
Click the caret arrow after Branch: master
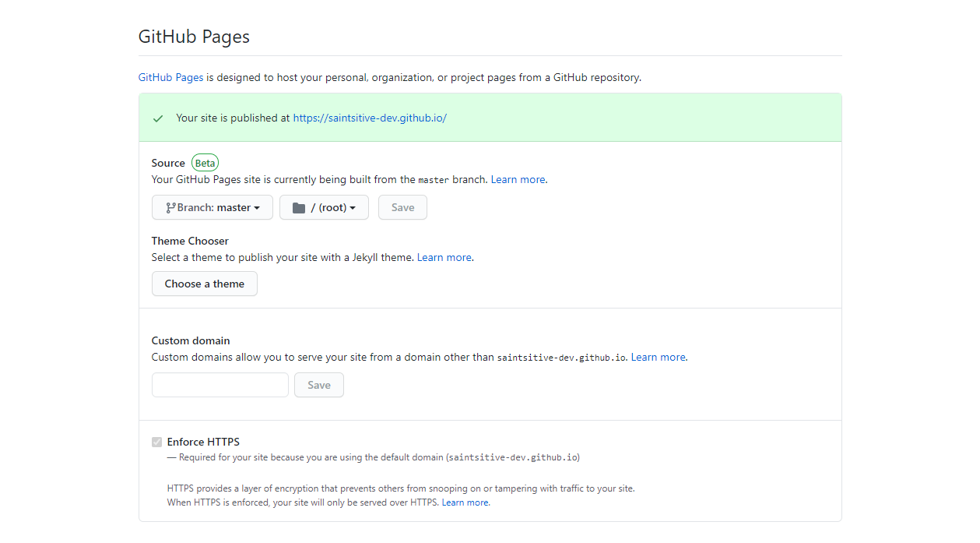(x=257, y=208)
